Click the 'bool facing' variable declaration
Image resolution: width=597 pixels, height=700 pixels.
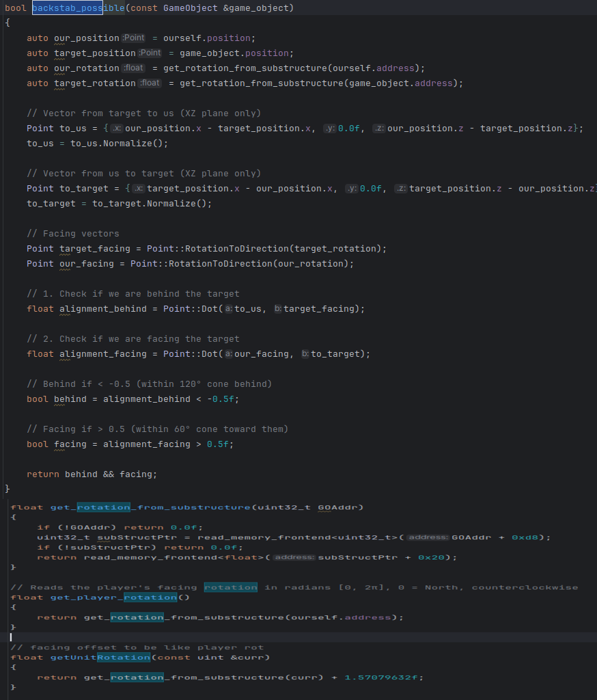click(x=57, y=444)
